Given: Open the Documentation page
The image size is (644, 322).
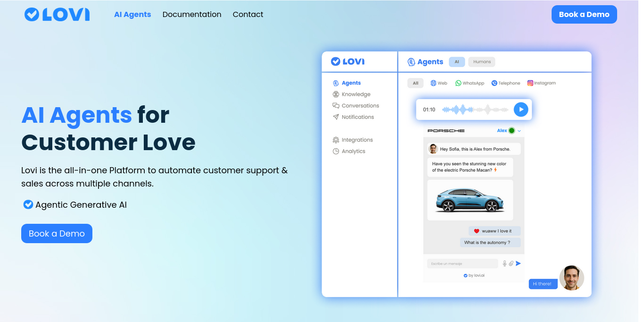Looking at the screenshot, I should pos(192,14).
